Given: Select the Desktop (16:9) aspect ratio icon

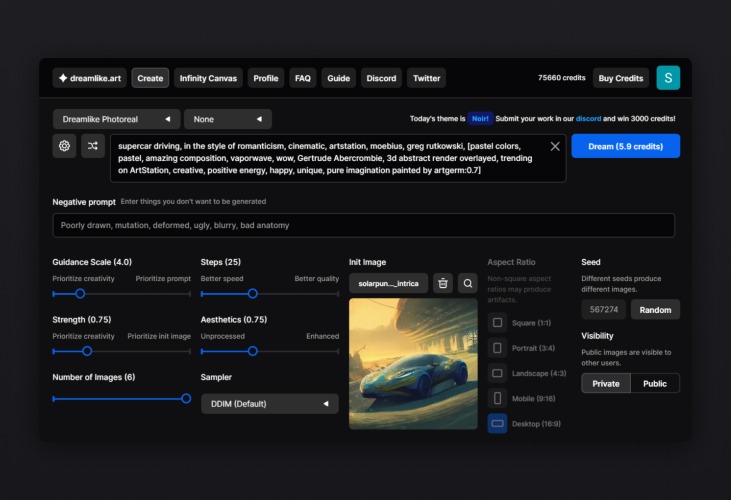Looking at the screenshot, I should (x=497, y=423).
